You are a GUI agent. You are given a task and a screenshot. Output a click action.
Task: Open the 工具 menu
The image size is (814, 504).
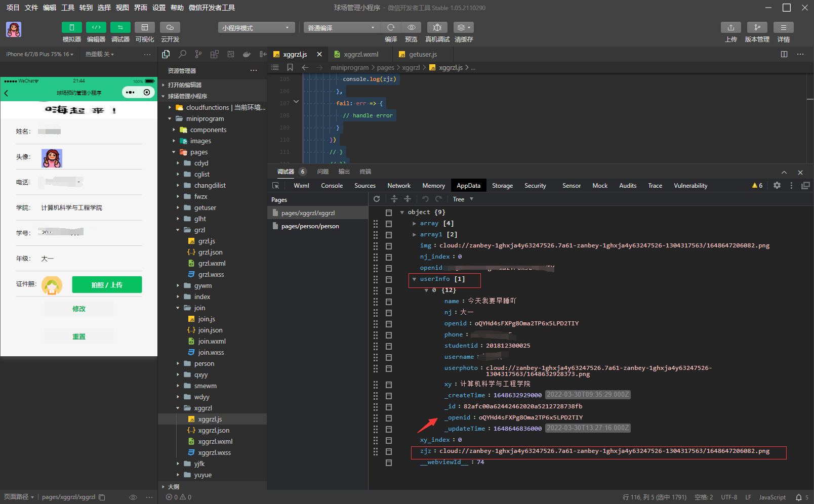[x=68, y=8]
